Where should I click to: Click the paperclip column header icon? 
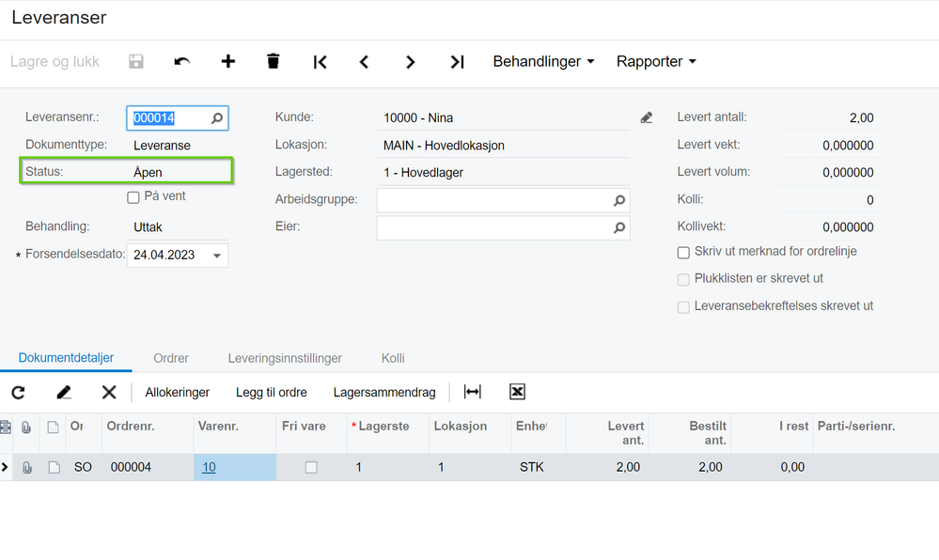tap(26, 427)
